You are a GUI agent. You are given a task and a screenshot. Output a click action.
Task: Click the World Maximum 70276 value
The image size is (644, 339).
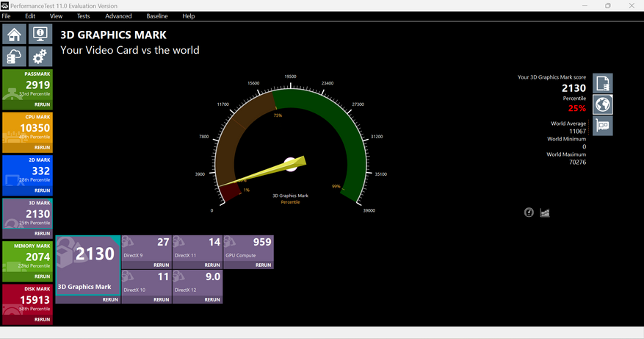(x=577, y=162)
